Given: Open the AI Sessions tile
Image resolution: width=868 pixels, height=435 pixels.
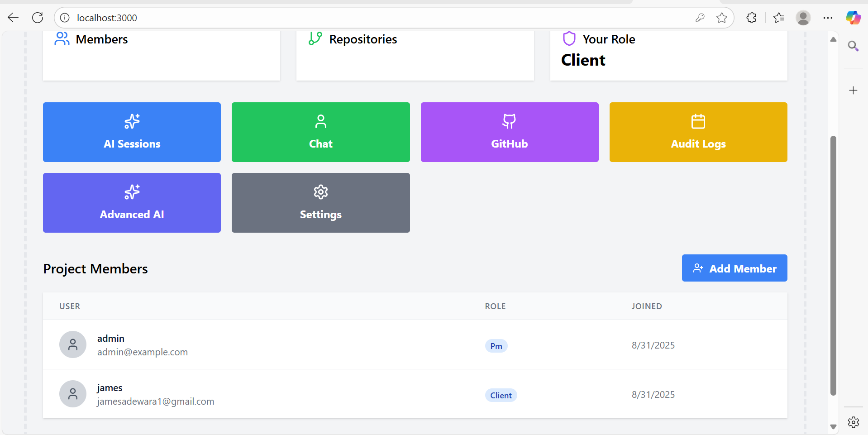Looking at the screenshot, I should point(132,132).
